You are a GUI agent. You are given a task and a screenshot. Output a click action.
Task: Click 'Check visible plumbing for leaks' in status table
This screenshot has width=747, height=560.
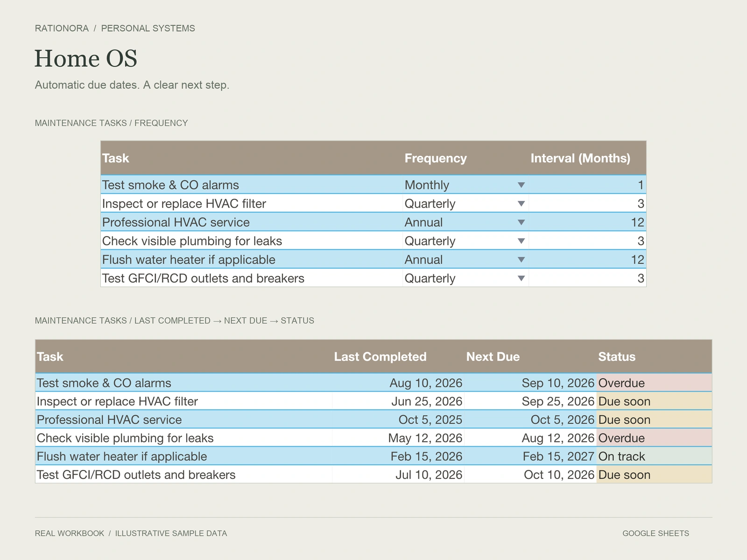click(x=183, y=438)
